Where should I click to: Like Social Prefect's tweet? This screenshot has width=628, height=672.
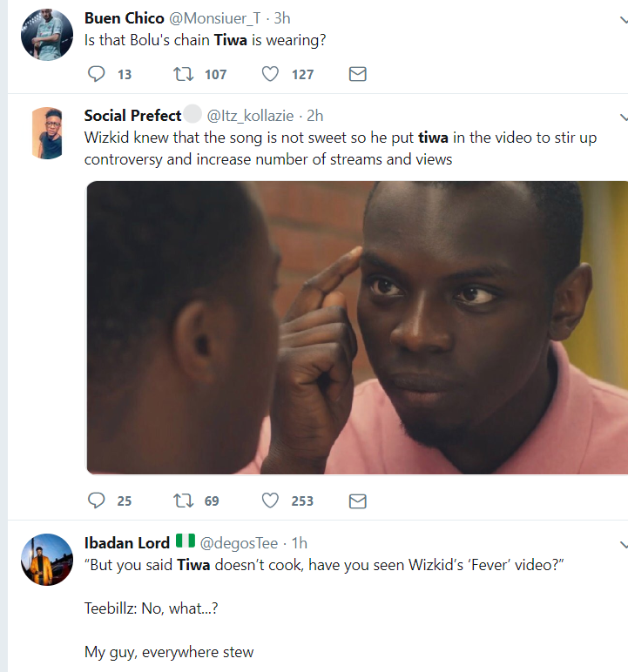271,501
